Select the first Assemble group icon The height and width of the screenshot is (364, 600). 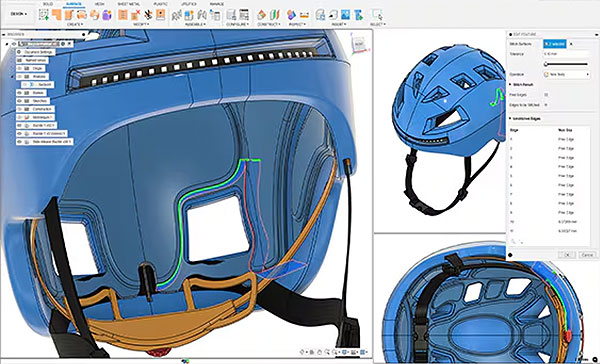(176, 15)
